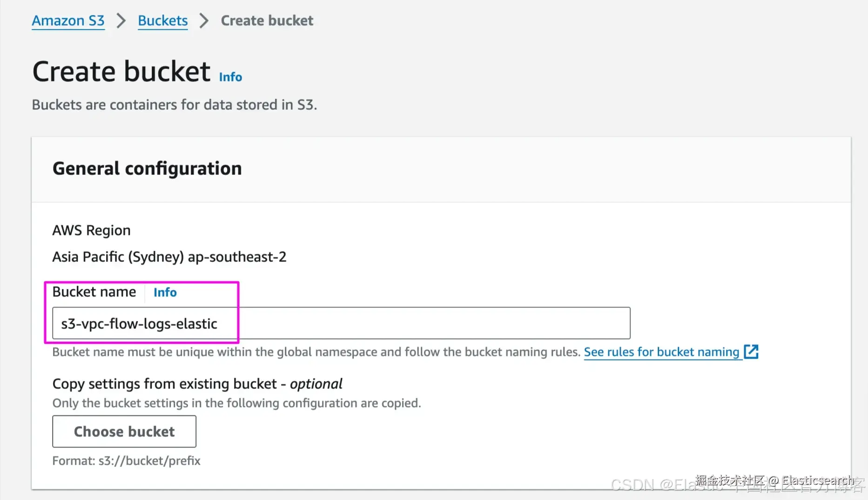Open Info next to Create bucket heading
Screen dimensions: 868x500
coord(230,77)
